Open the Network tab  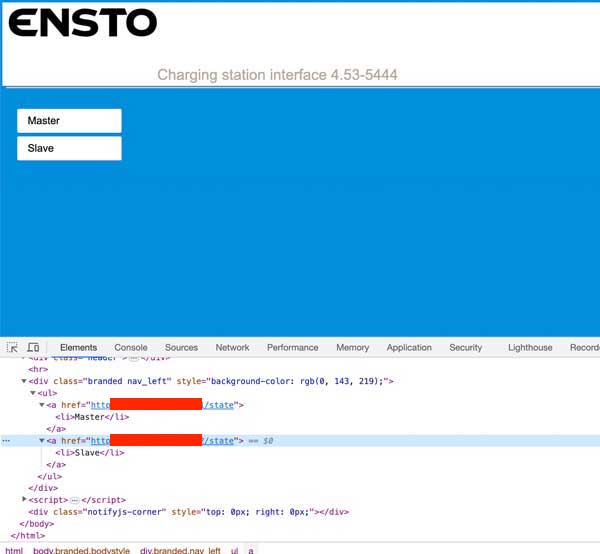[x=232, y=347]
